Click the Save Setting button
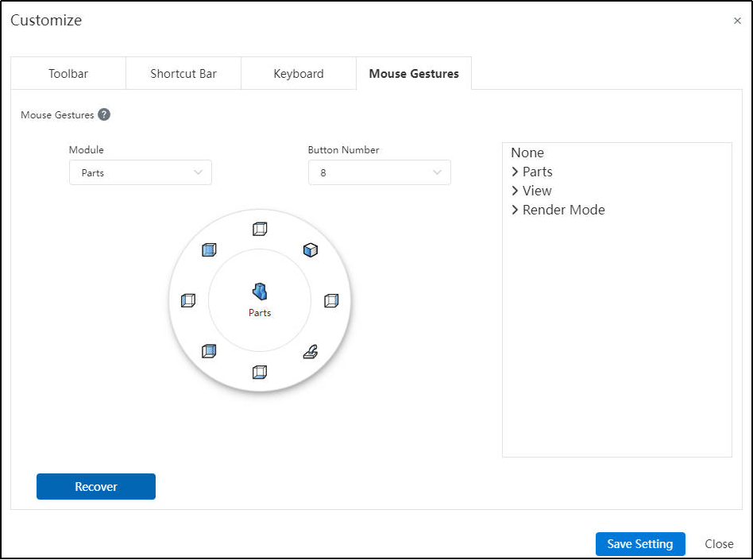753x560 pixels. click(x=640, y=543)
